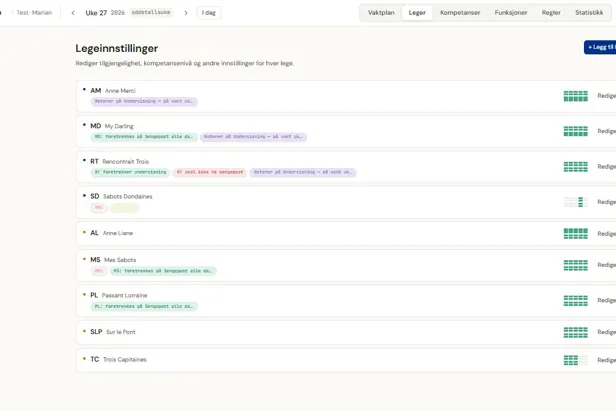Select the AM Anne Merci row name
616x411 pixels.
(113, 91)
